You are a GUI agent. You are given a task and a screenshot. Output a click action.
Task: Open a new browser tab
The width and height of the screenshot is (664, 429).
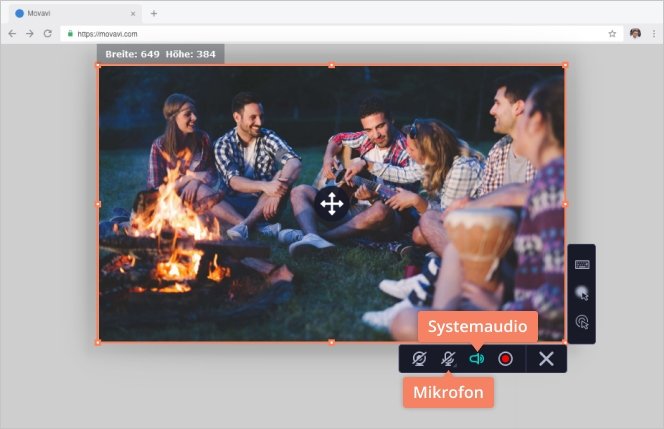tap(154, 14)
